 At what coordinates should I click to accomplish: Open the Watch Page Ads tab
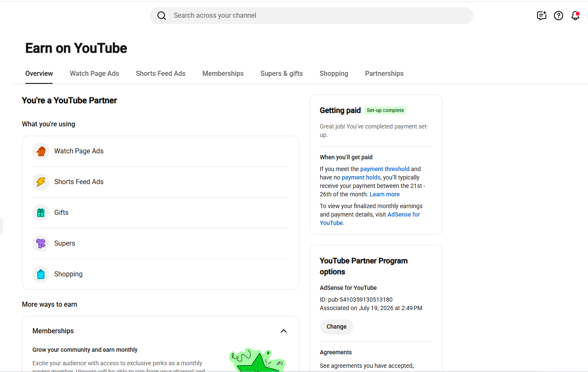94,73
